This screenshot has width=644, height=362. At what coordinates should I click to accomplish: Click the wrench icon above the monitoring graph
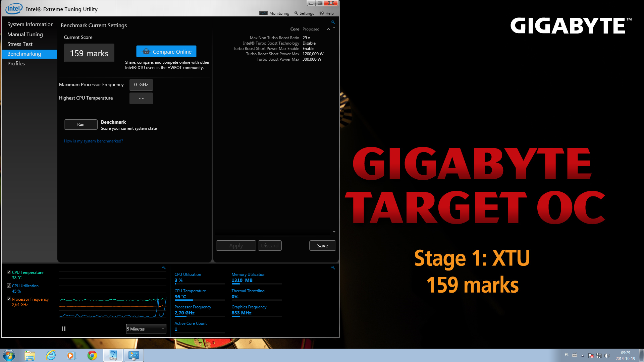164,267
